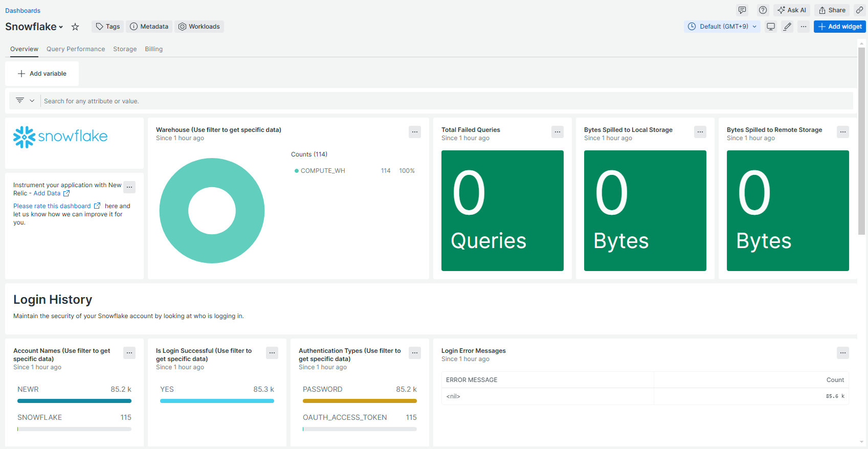Click the 85.6 k count cell
Viewport: 868px width, 449px height.
point(751,396)
